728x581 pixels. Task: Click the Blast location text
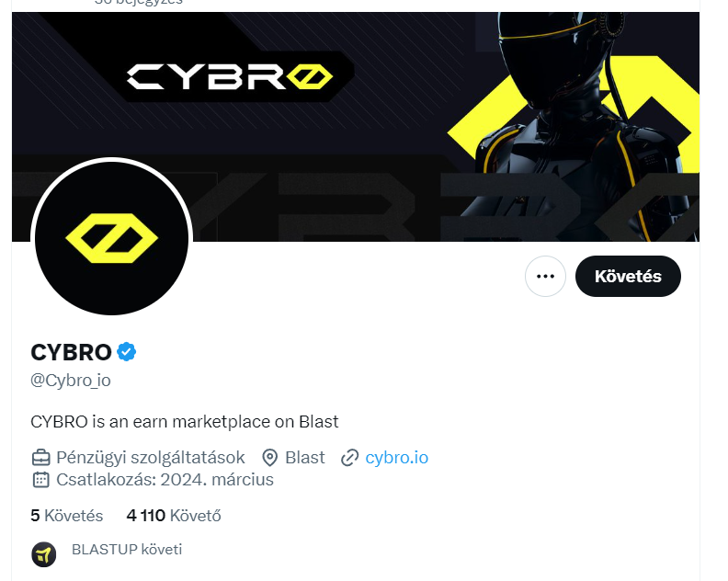pyautogui.click(x=305, y=458)
